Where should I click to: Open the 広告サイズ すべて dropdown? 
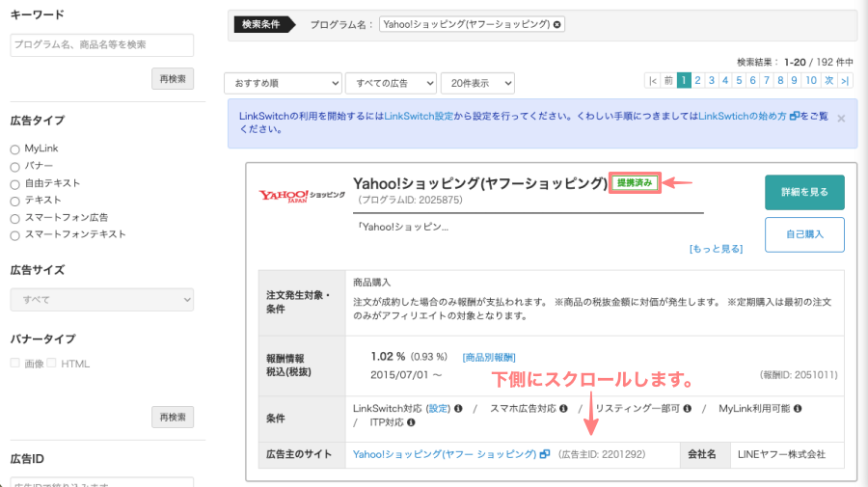(102, 299)
